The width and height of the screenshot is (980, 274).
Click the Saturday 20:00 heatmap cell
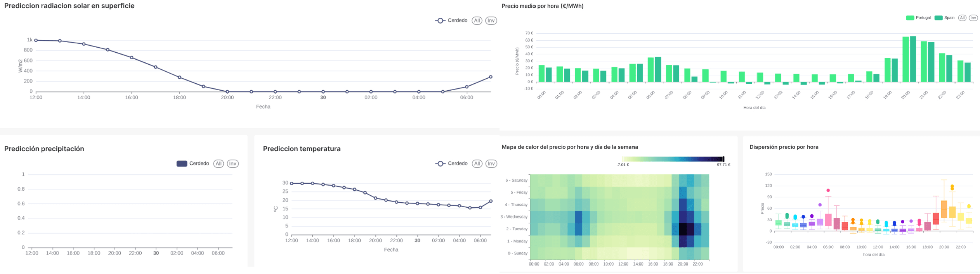point(683,181)
